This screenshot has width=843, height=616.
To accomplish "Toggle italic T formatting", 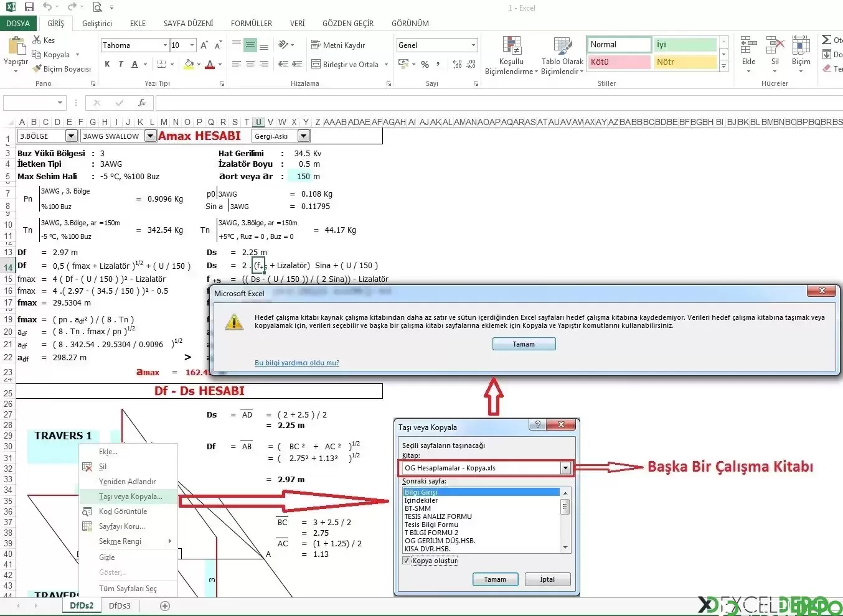I will 120,64.
